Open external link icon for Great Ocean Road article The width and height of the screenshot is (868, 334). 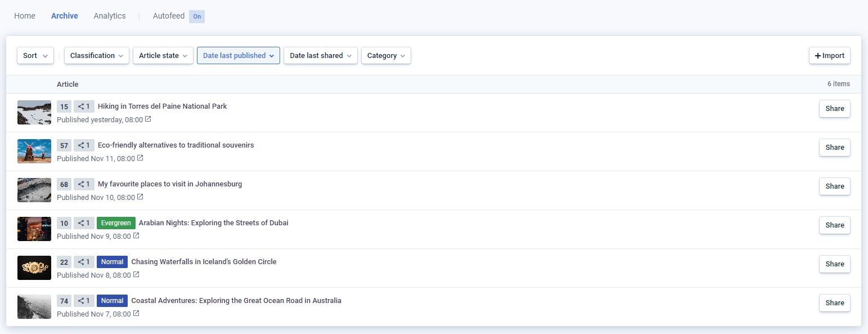pyautogui.click(x=136, y=314)
